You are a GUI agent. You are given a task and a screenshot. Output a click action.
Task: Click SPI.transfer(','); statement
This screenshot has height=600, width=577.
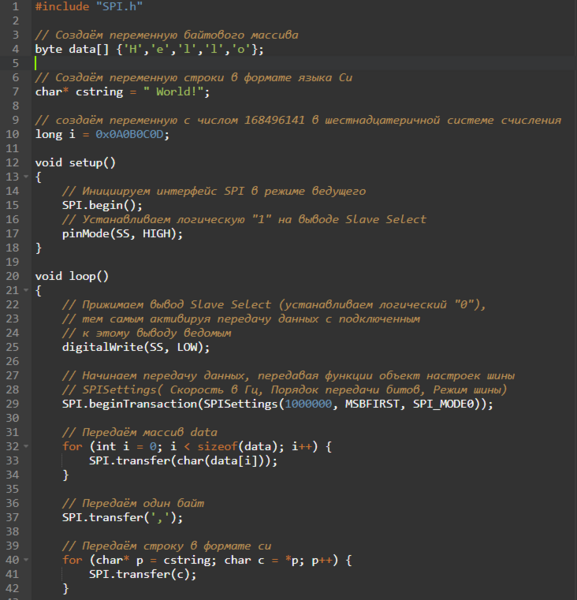click(122, 517)
